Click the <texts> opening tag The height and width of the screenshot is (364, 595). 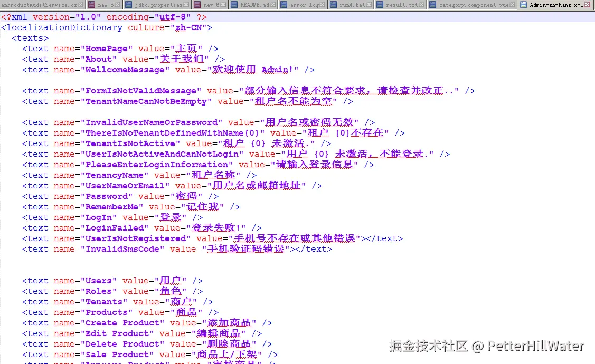pos(31,39)
